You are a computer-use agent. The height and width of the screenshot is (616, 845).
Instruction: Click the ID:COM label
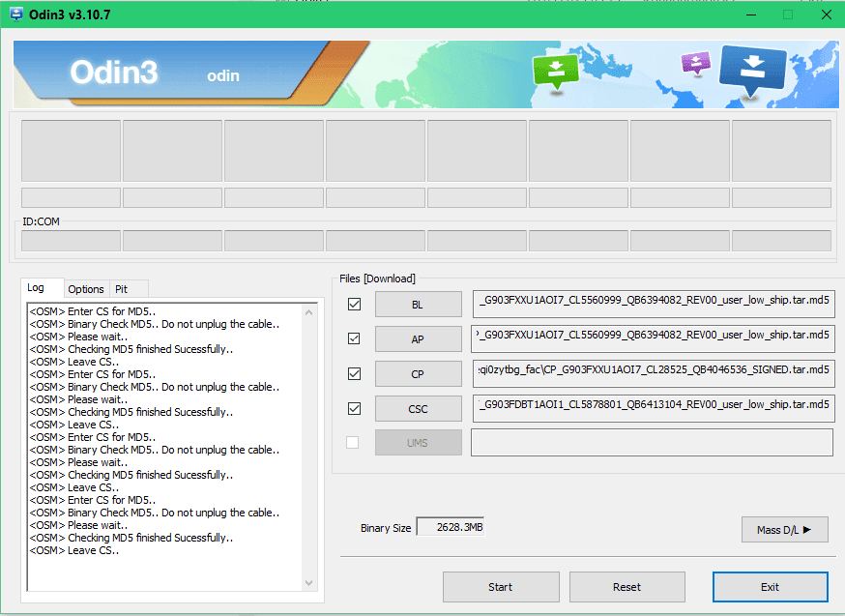pos(41,221)
